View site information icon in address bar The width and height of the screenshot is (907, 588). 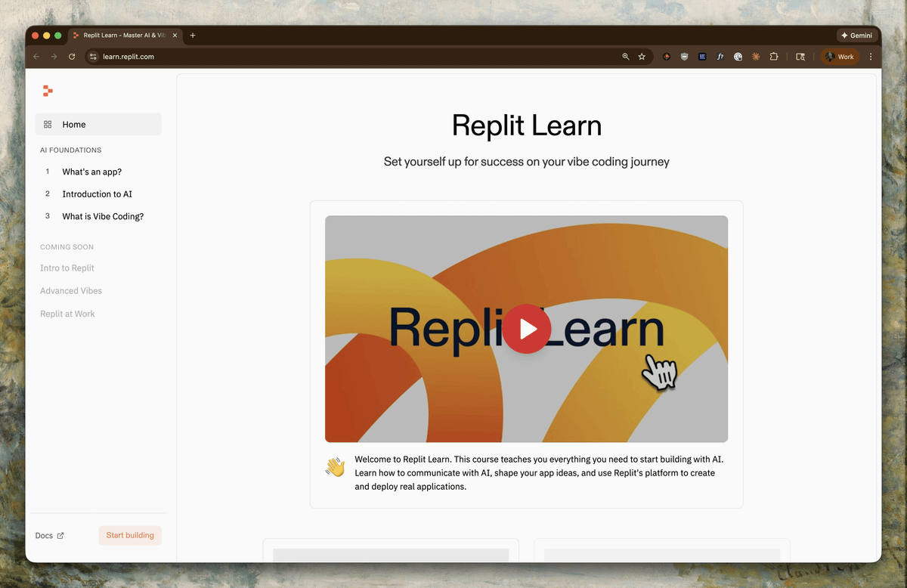tap(93, 57)
